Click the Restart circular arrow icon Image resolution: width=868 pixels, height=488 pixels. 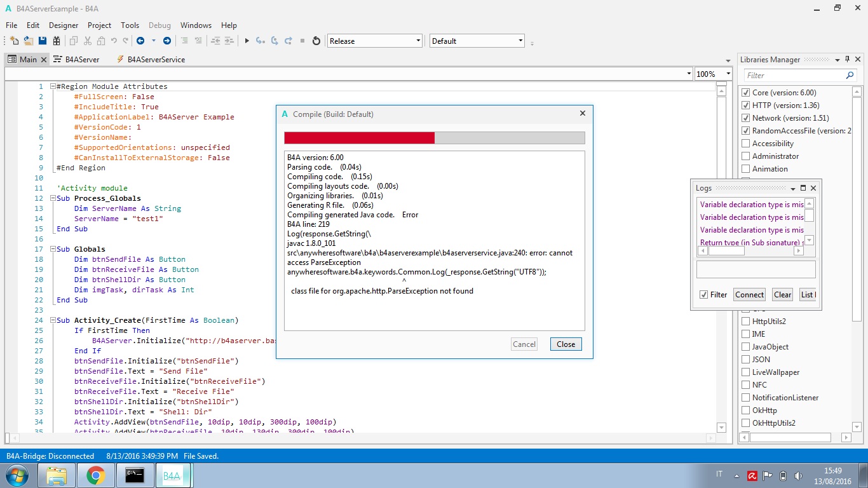(316, 41)
